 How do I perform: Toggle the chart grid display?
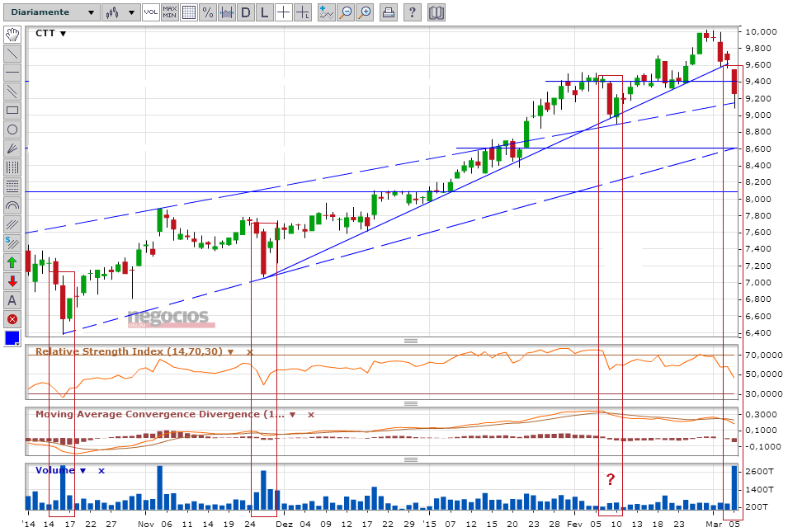click(x=189, y=12)
